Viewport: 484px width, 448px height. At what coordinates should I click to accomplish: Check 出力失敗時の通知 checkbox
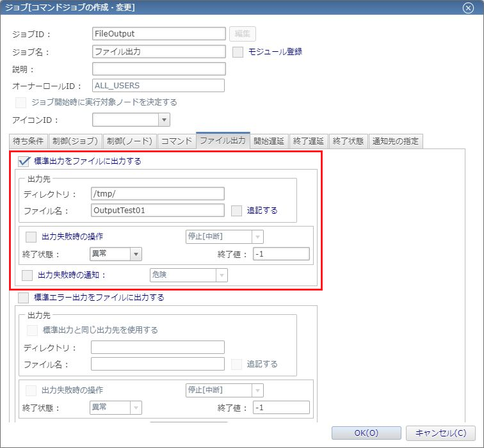click(x=27, y=275)
